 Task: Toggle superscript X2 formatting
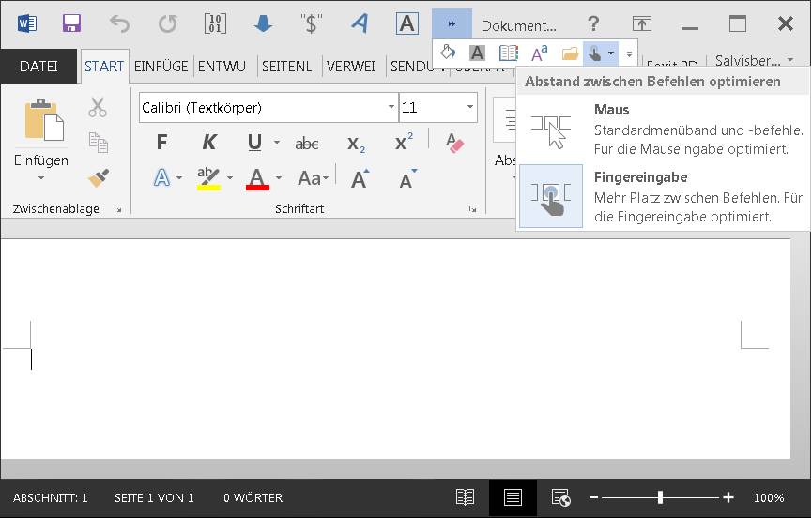404,142
